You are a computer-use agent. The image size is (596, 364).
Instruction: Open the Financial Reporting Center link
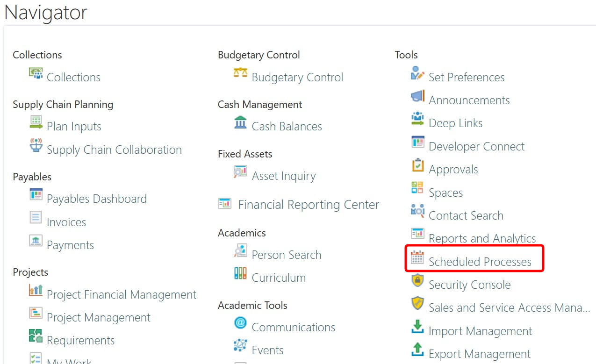tap(309, 204)
